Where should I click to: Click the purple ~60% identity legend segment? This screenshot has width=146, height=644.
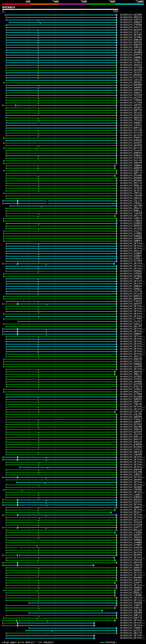pos(73,4)
